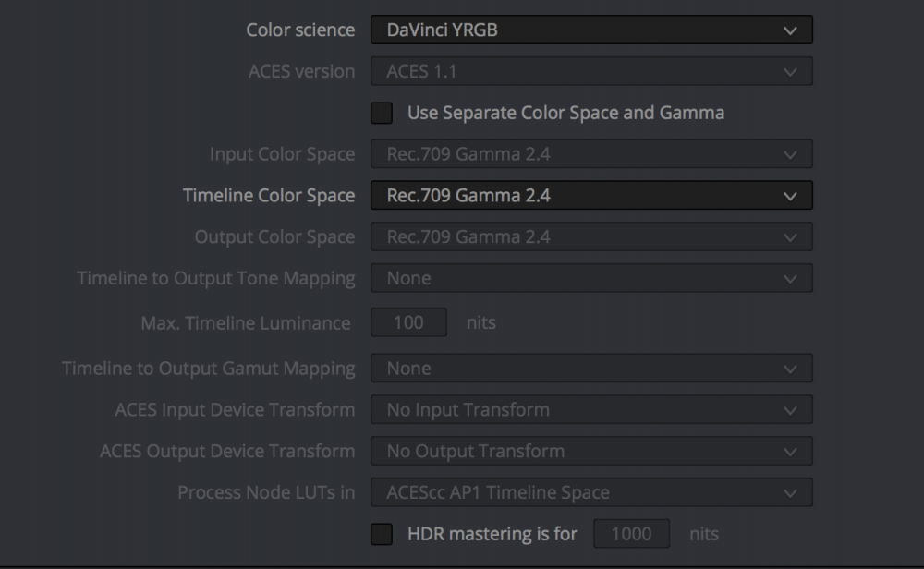Click chevron on ACES Output Device Transform dropdown

tap(789, 452)
